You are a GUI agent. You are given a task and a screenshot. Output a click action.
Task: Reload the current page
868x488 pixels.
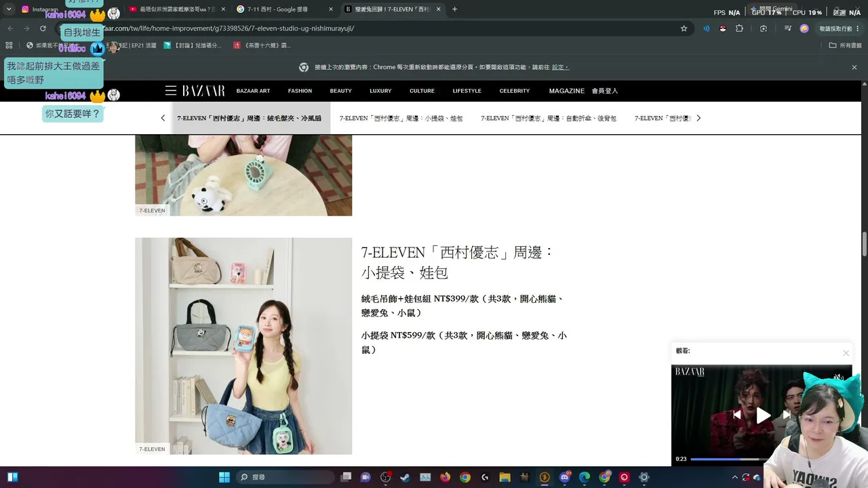43,28
